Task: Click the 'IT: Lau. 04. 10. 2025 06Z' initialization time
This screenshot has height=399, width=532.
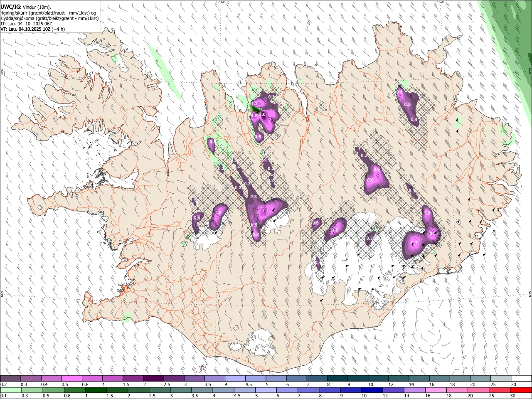Action: tap(26, 24)
